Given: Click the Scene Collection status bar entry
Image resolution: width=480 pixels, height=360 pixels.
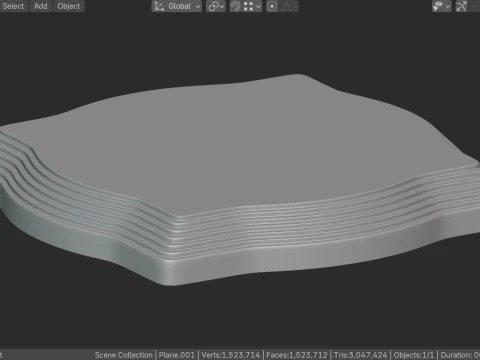Looking at the screenshot, I should (123, 355).
